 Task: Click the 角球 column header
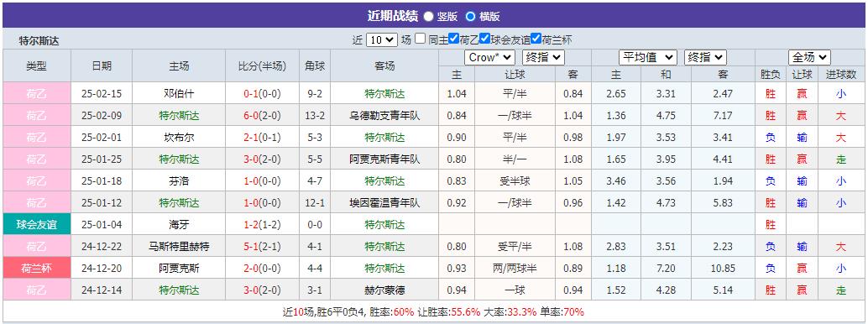pos(315,66)
